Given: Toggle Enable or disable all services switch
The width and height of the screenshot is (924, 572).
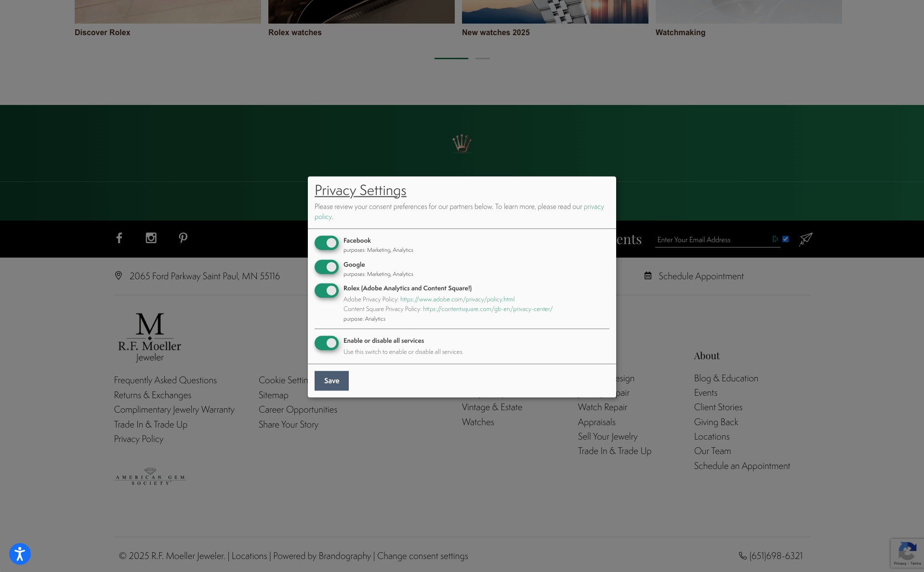Looking at the screenshot, I should click(327, 343).
